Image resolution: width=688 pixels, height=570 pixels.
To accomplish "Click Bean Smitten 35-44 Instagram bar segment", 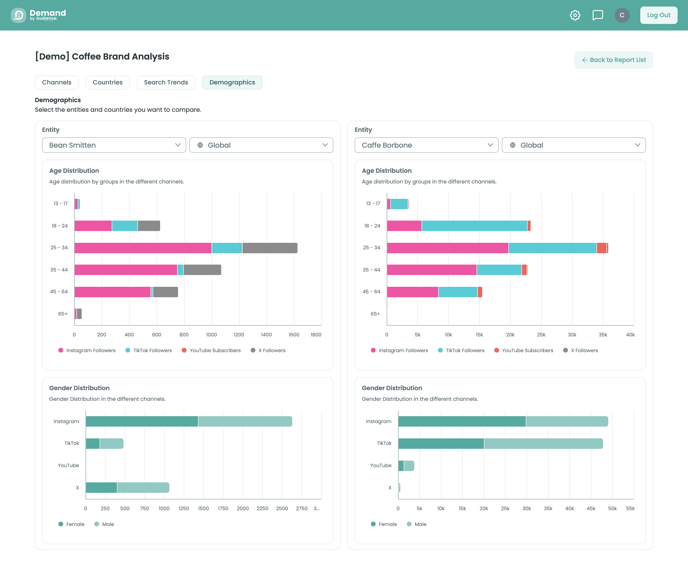I will point(126,270).
